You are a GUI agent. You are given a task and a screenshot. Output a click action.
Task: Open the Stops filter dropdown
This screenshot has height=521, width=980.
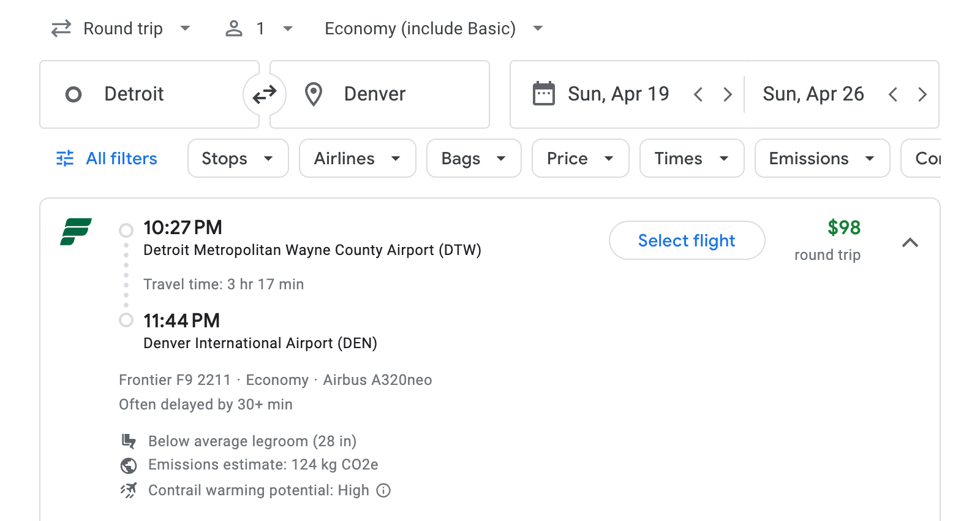click(x=238, y=158)
